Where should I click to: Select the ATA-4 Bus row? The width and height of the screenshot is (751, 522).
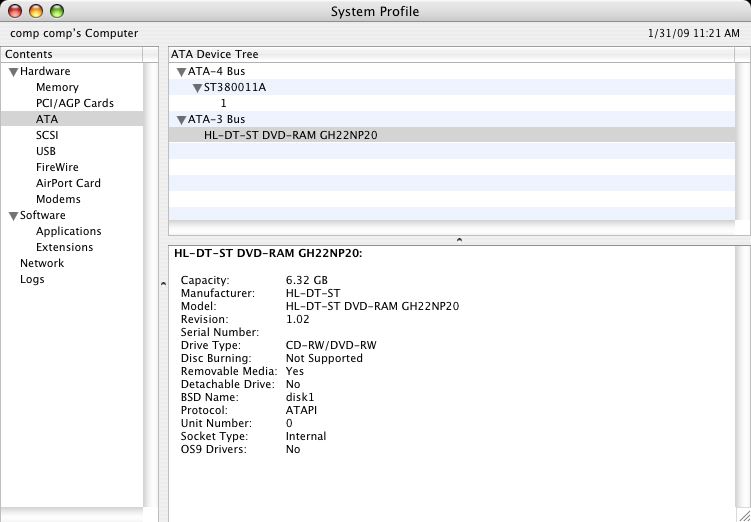pyautogui.click(x=452, y=71)
